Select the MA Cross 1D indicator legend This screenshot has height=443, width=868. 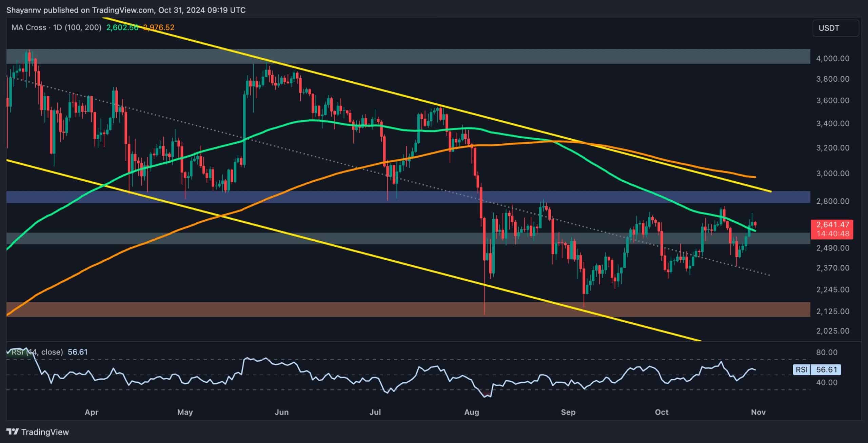[56, 27]
